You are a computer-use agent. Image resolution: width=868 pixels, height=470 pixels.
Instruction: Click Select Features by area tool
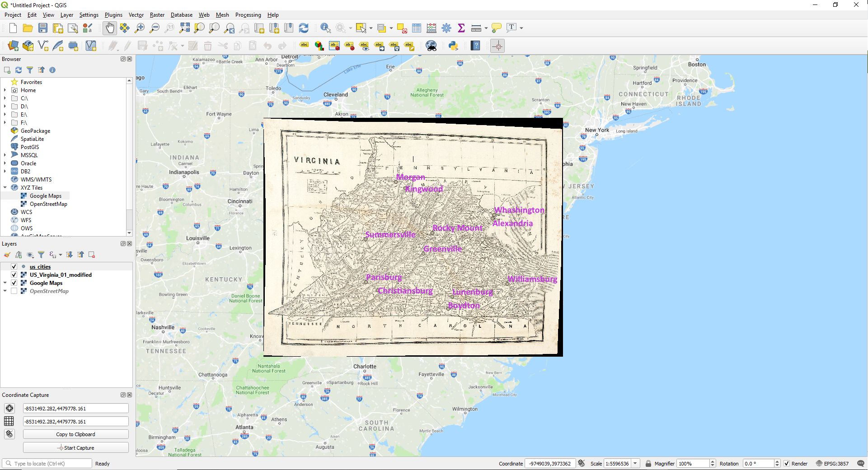[x=361, y=28]
